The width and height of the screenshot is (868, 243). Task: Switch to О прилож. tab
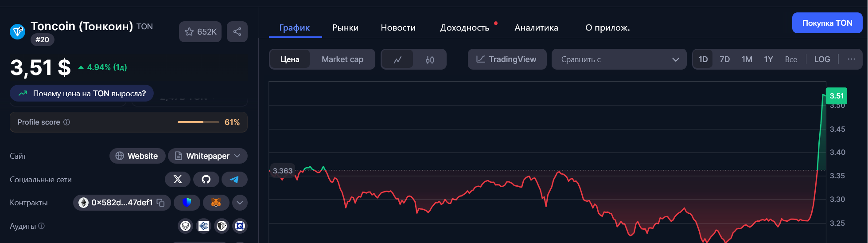pyautogui.click(x=607, y=27)
